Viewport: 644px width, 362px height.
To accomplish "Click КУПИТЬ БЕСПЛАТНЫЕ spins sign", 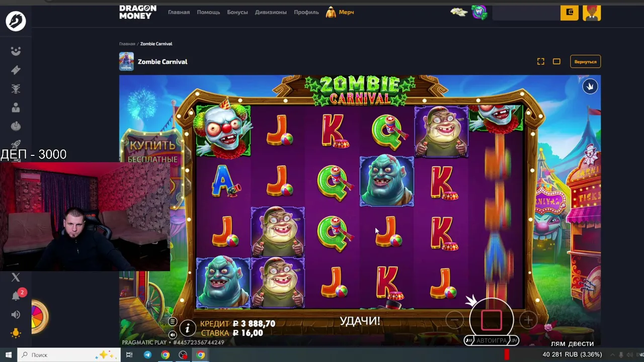I will click(x=152, y=151).
